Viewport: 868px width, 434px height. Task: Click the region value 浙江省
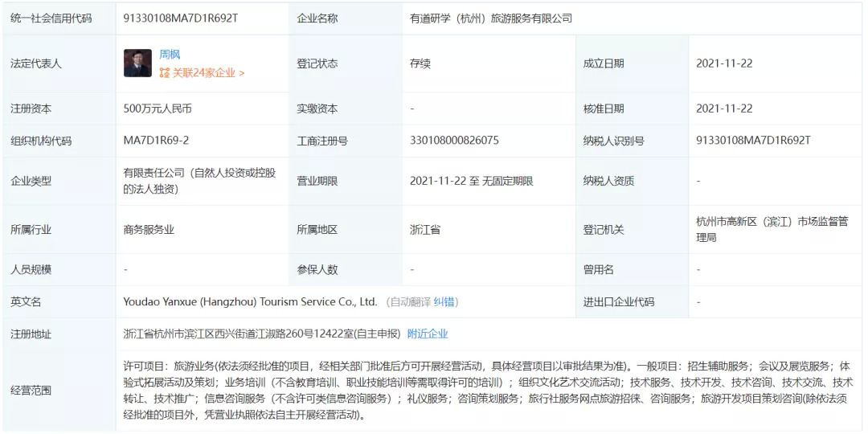tap(425, 229)
